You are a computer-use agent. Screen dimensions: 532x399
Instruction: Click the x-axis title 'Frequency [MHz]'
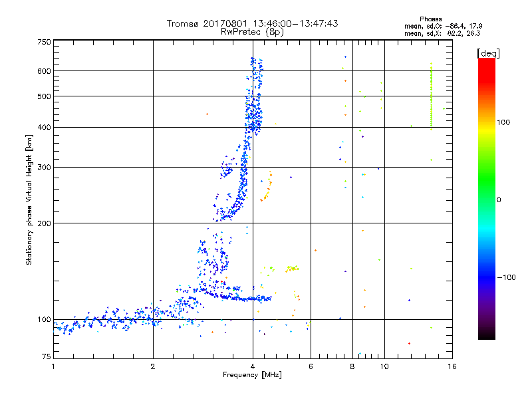tap(252, 375)
